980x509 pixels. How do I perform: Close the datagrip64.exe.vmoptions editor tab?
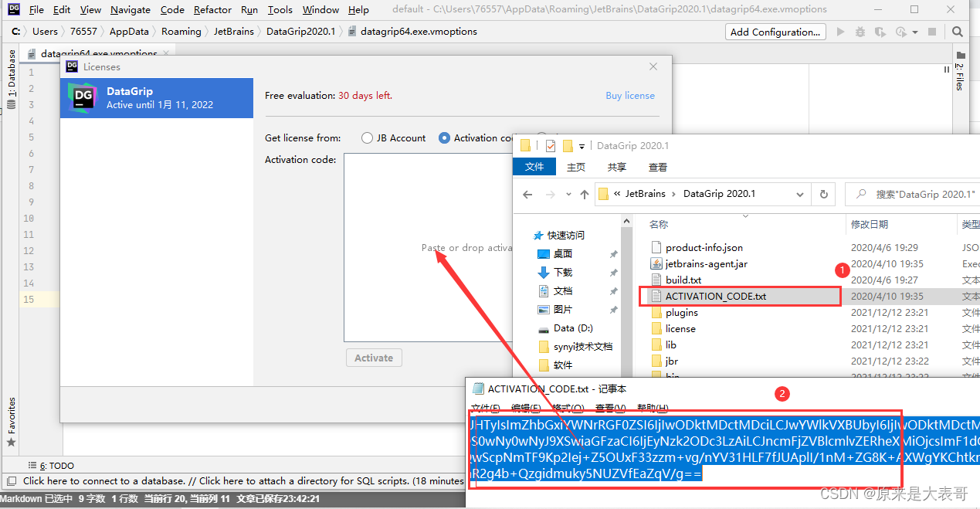pos(166,53)
